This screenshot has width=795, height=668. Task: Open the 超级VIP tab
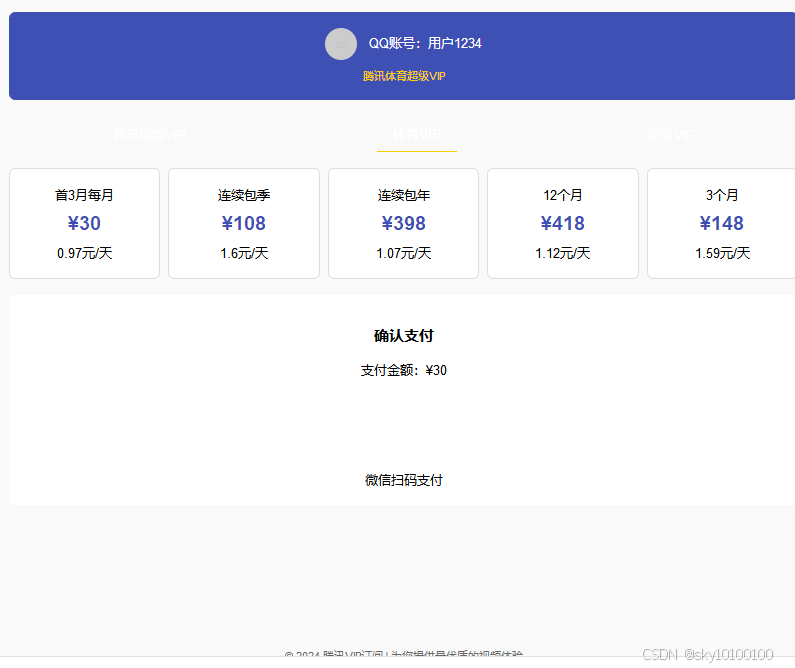(x=671, y=135)
